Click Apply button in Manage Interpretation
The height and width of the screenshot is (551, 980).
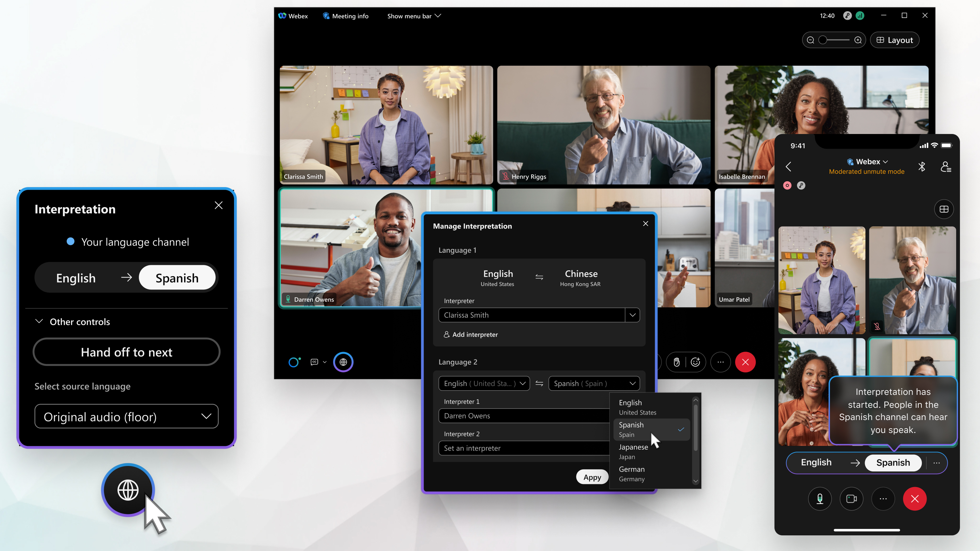[x=591, y=476]
